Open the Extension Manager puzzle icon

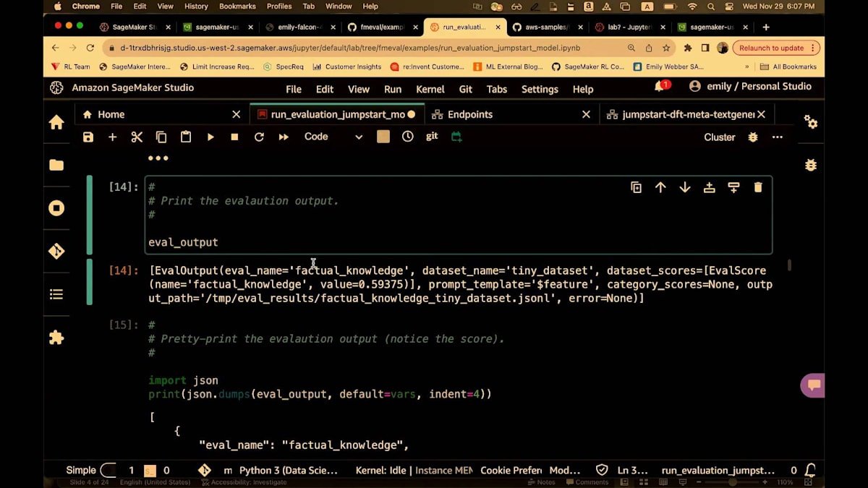56,338
